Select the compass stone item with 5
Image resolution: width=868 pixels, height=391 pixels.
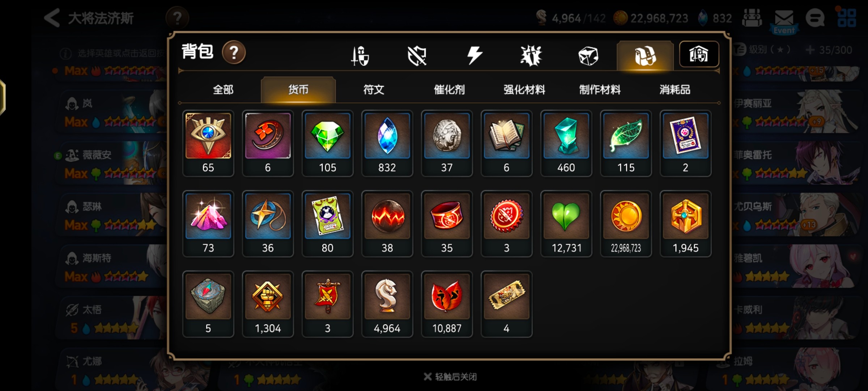click(x=208, y=304)
